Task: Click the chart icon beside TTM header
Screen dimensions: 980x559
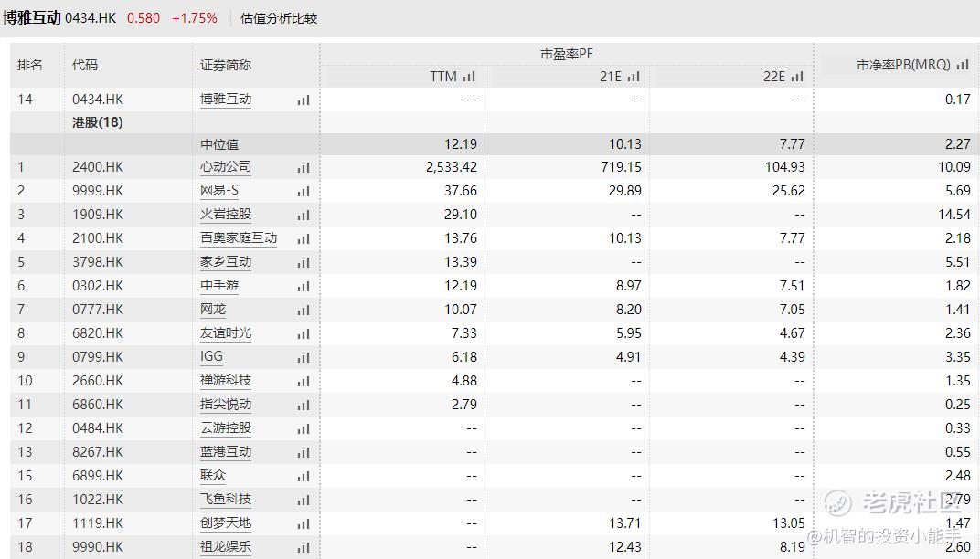Action: click(x=469, y=76)
